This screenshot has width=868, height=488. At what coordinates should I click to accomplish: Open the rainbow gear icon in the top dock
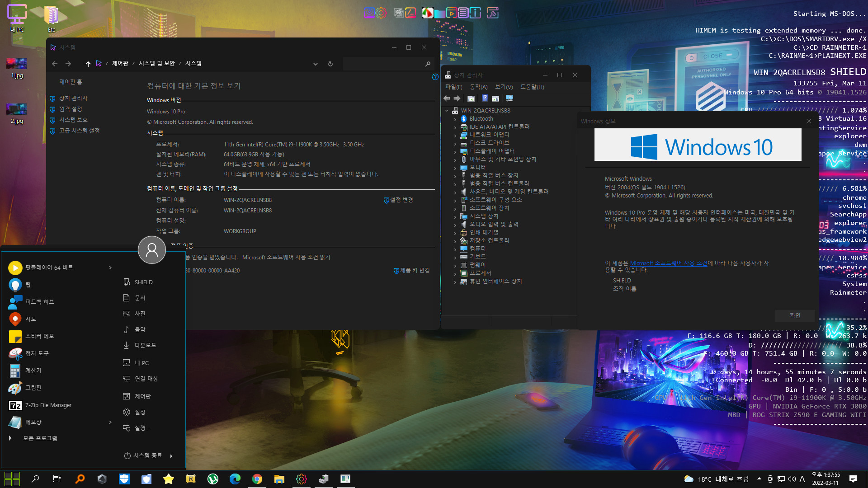382,13
